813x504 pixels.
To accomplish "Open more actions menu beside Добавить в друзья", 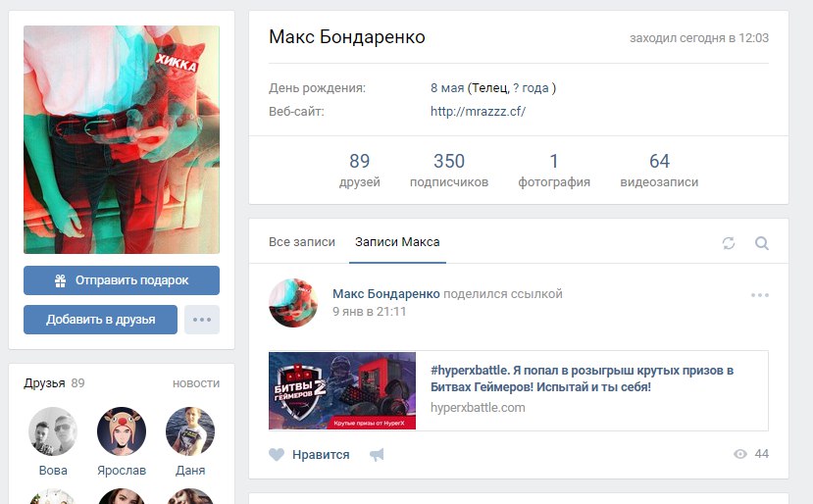I will pyautogui.click(x=202, y=320).
